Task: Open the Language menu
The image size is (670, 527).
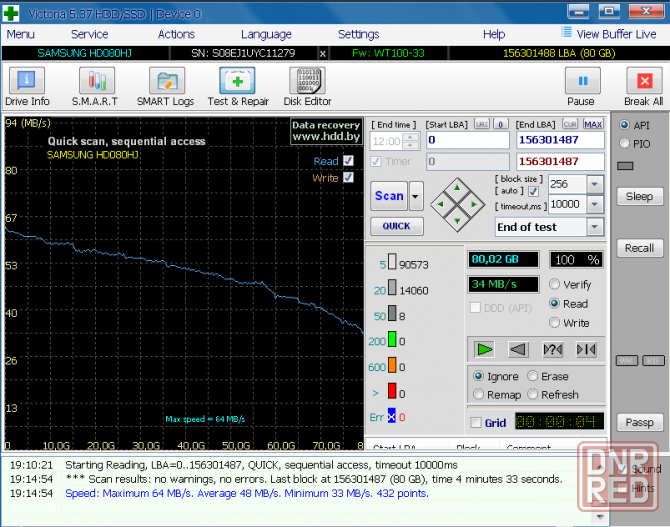Action: tap(266, 34)
